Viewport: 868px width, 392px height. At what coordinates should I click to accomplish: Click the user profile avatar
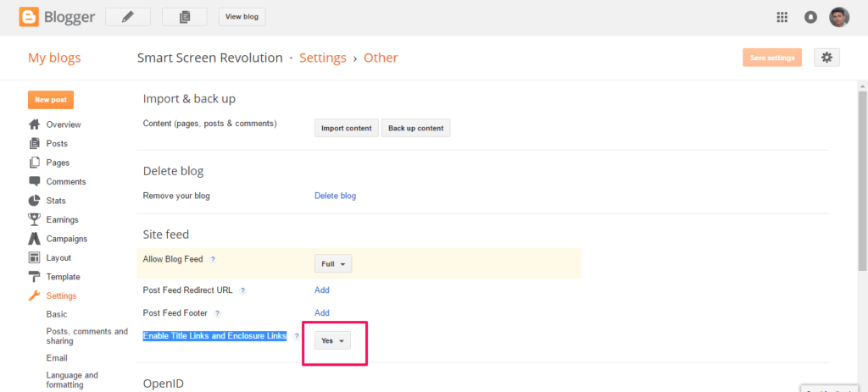click(839, 17)
